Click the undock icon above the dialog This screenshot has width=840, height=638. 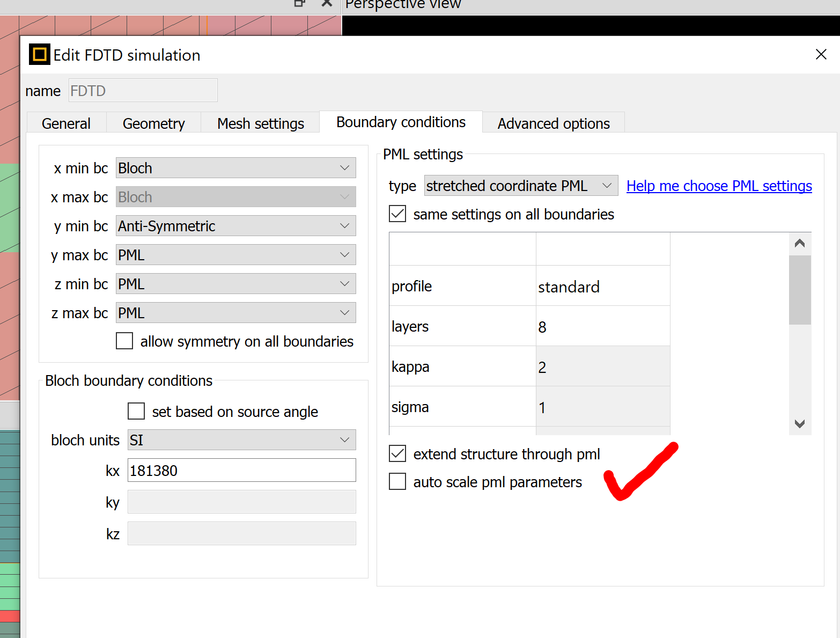(x=299, y=3)
